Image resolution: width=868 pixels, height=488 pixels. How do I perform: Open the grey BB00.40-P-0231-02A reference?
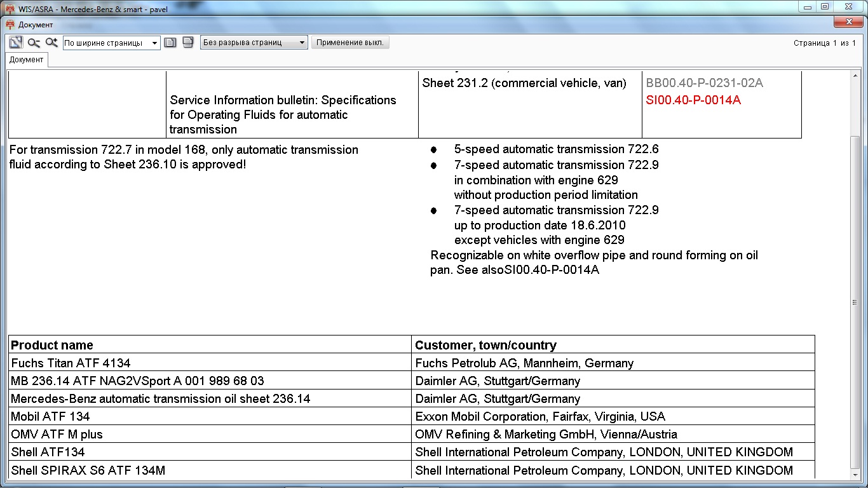click(x=704, y=83)
